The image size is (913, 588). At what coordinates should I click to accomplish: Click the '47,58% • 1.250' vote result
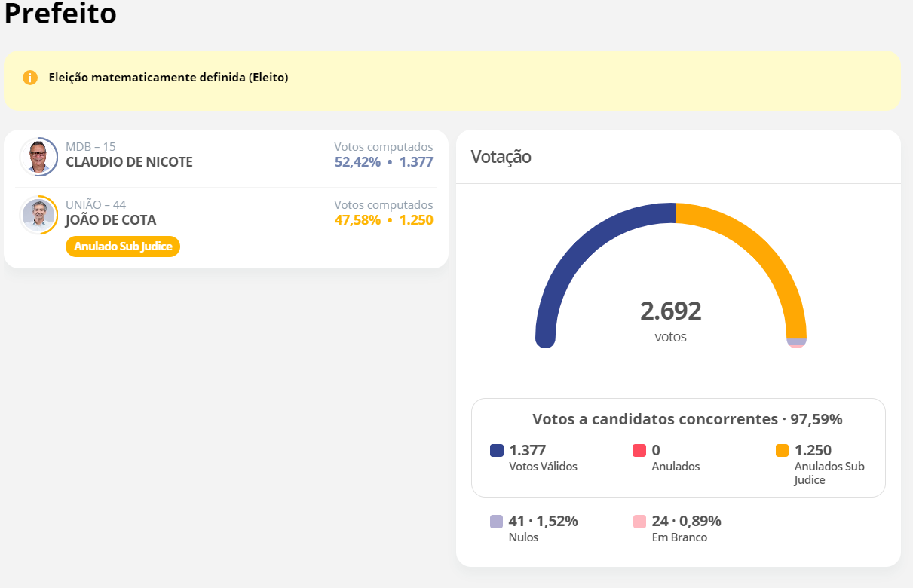pyautogui.click(x=384, y=220)
